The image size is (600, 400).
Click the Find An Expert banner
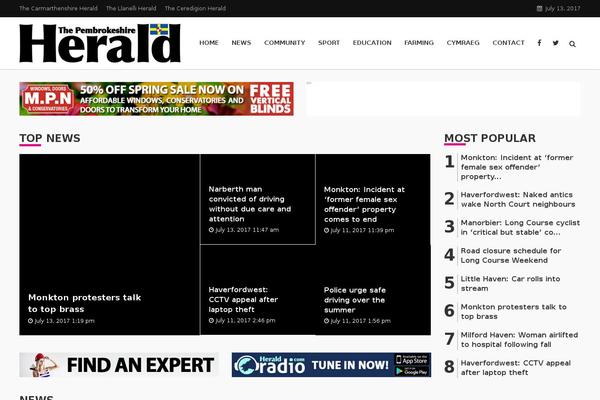[x=119, y=365]
